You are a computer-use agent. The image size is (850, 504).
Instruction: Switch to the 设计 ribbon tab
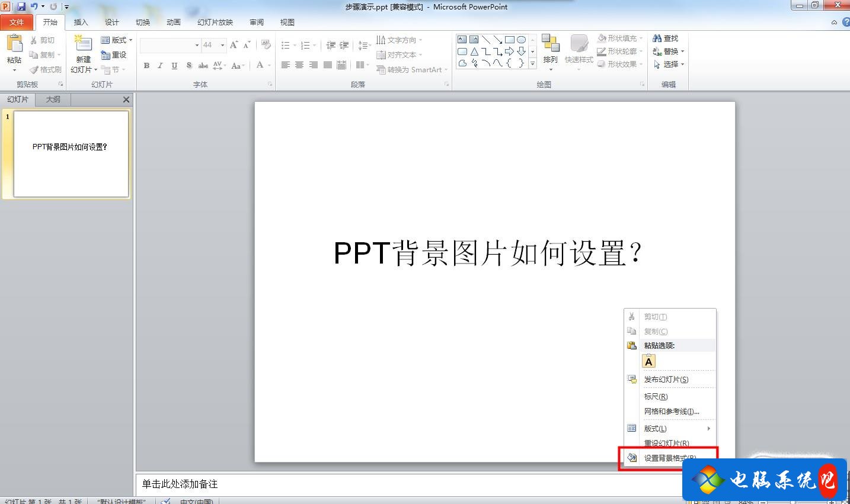click(x=111, y=22)
